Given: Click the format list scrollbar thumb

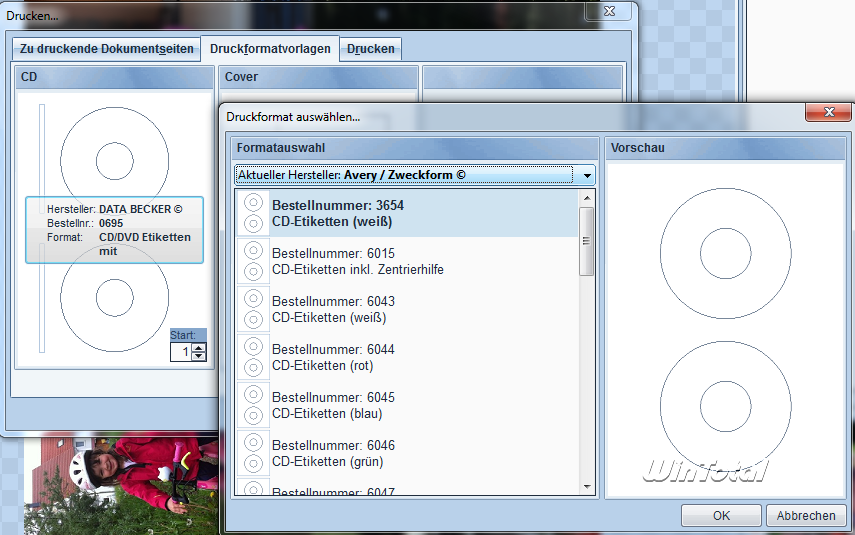Looking at the screenshot, I should pos(587,241).
